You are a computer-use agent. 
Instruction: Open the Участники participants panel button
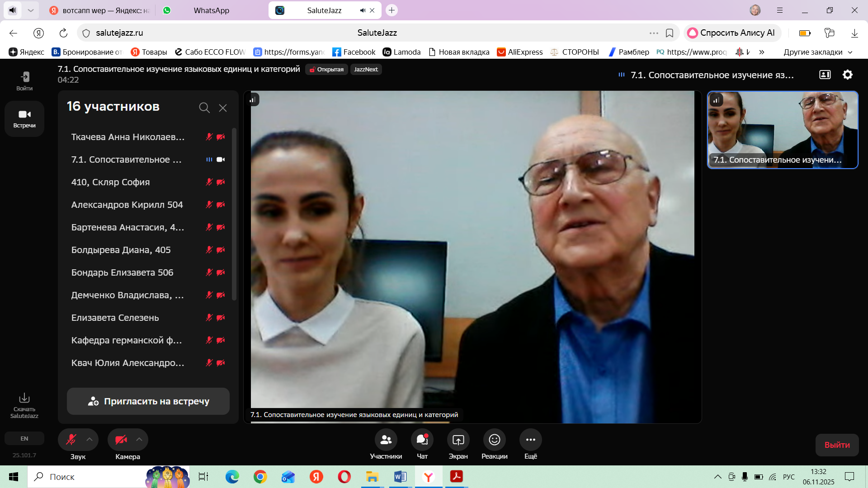click(386, 440)
